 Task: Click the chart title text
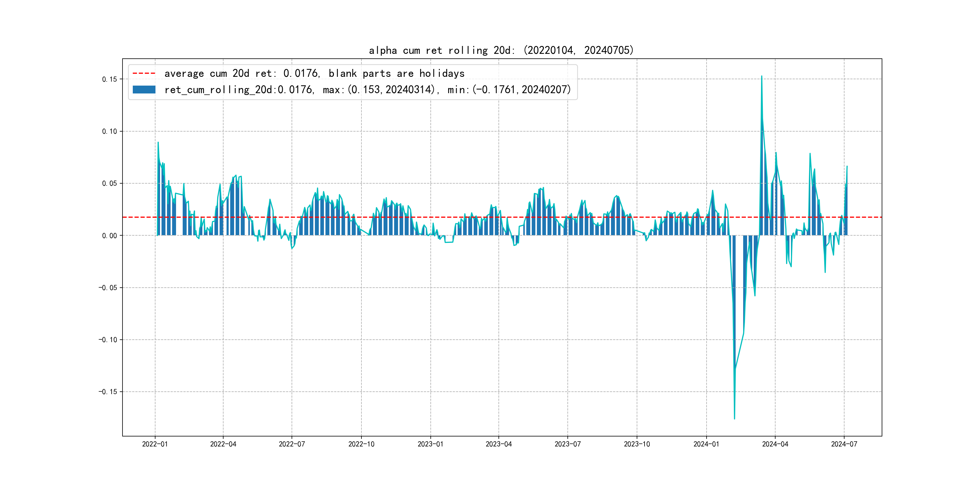pyautogui.click(x=501, y=50)
